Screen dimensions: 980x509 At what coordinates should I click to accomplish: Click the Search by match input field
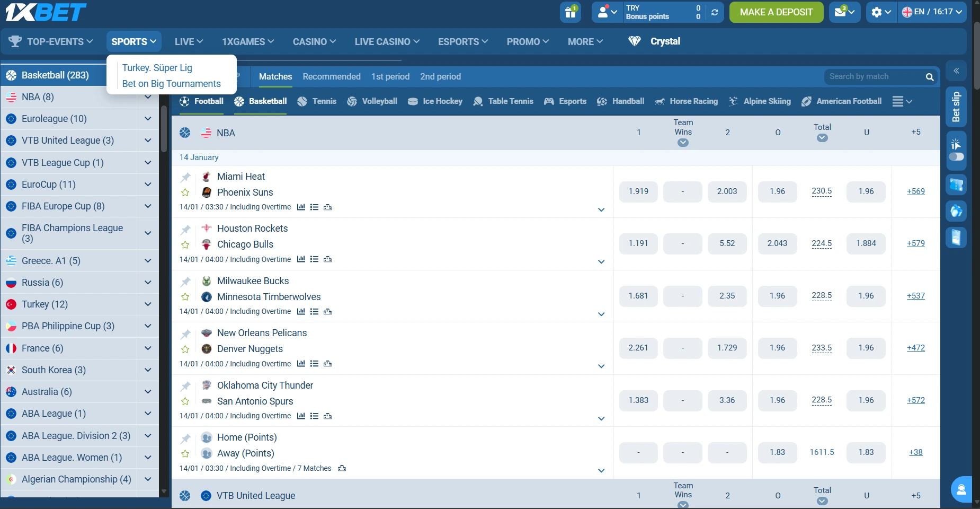pyautogui.click(x=874, y=76)
